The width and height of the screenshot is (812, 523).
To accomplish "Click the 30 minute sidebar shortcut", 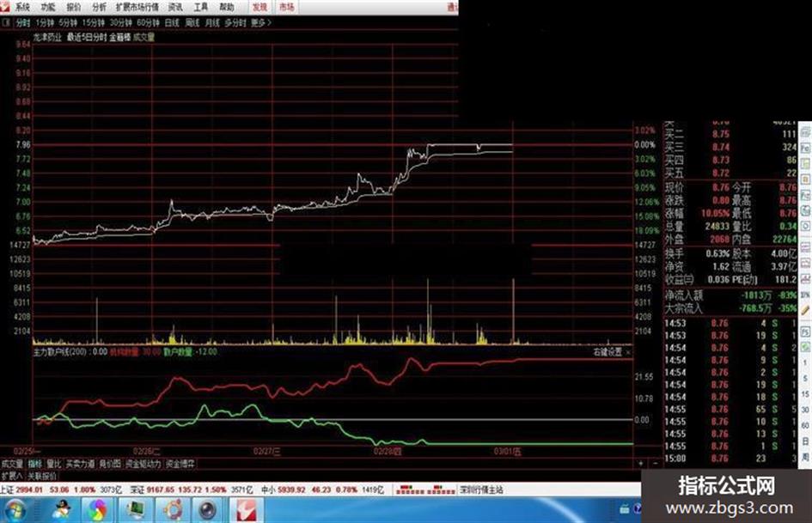I will pos(805,410).
